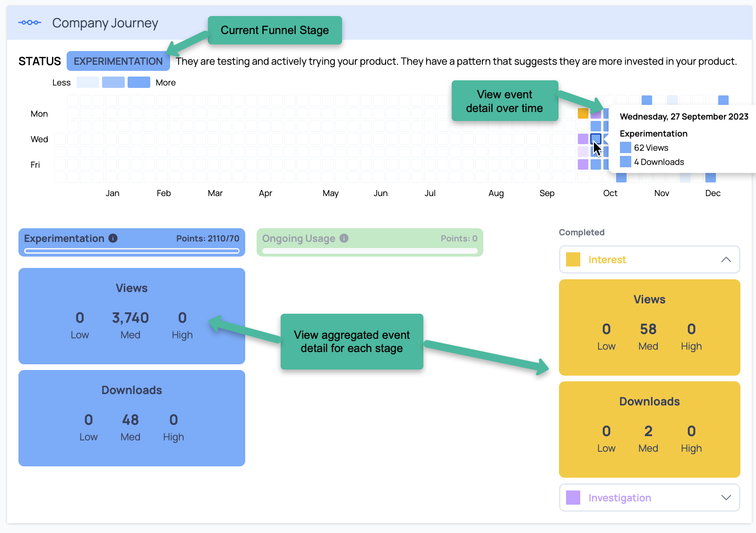Click the 3,740 Med views value
The width and height of the screenshot is (756, 533).
coord(130,318)
